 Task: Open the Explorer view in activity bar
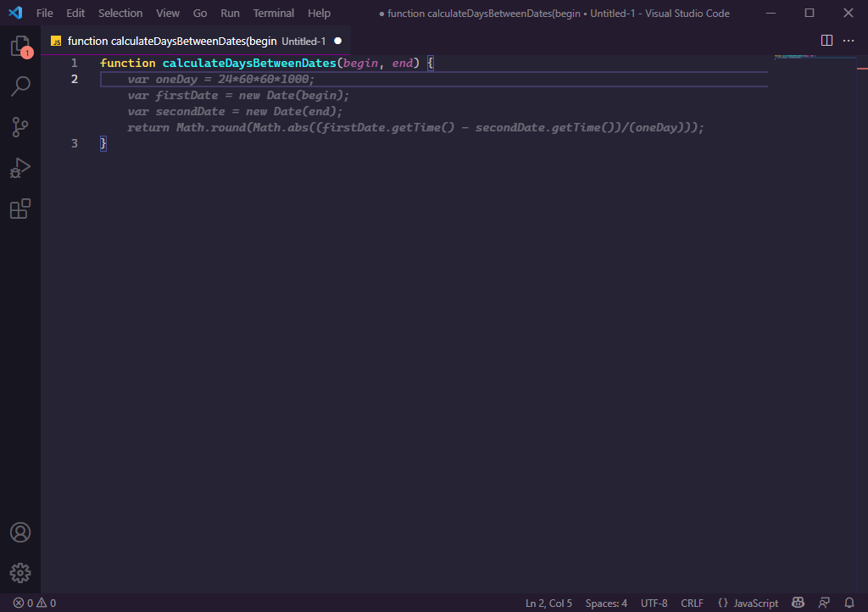(x=20, y=47)
